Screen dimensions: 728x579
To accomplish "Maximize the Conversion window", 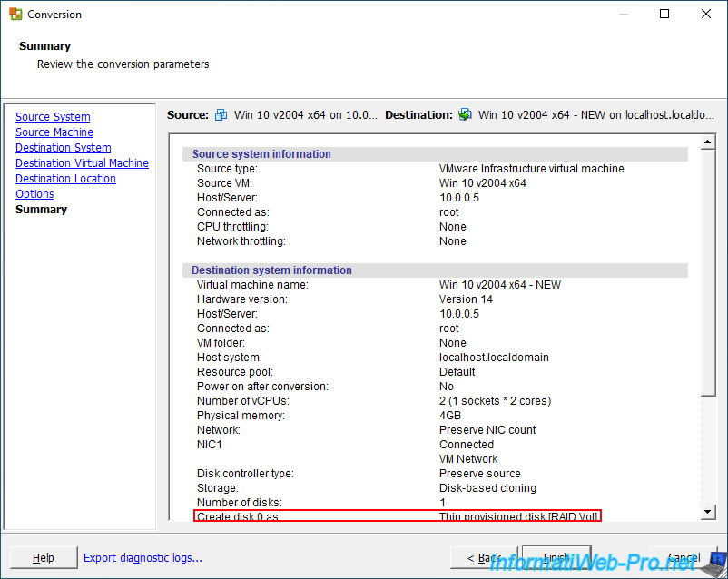I will pos(664,14).
